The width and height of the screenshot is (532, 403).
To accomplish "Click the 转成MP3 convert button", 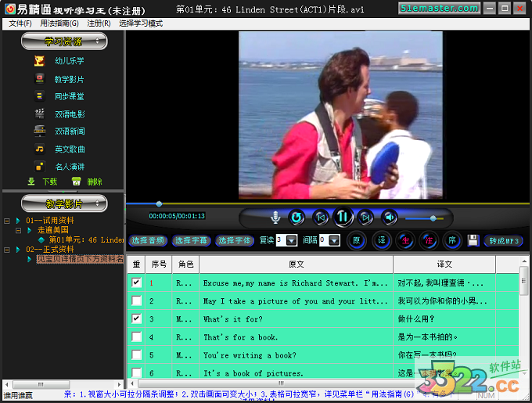I will click(504, 241).
